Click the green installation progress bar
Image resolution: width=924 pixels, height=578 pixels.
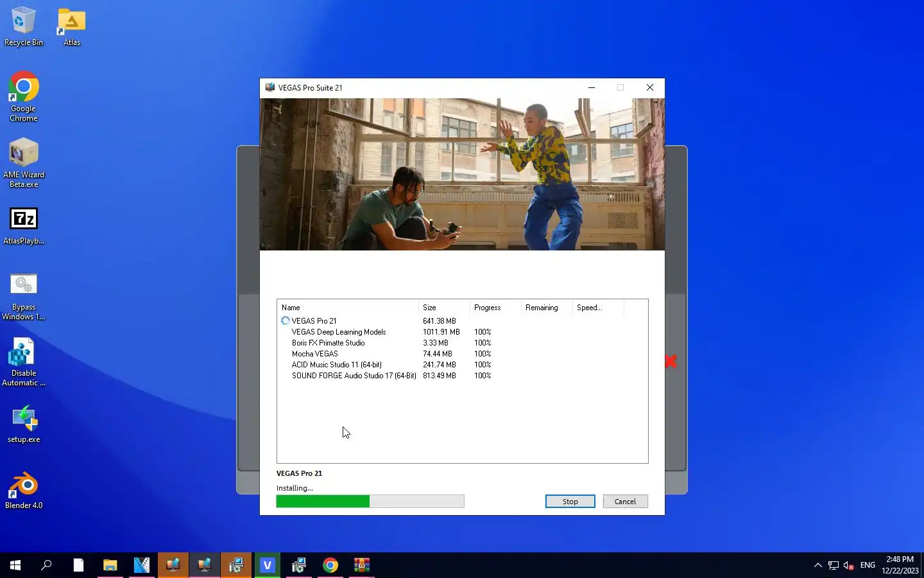point(370,502)
